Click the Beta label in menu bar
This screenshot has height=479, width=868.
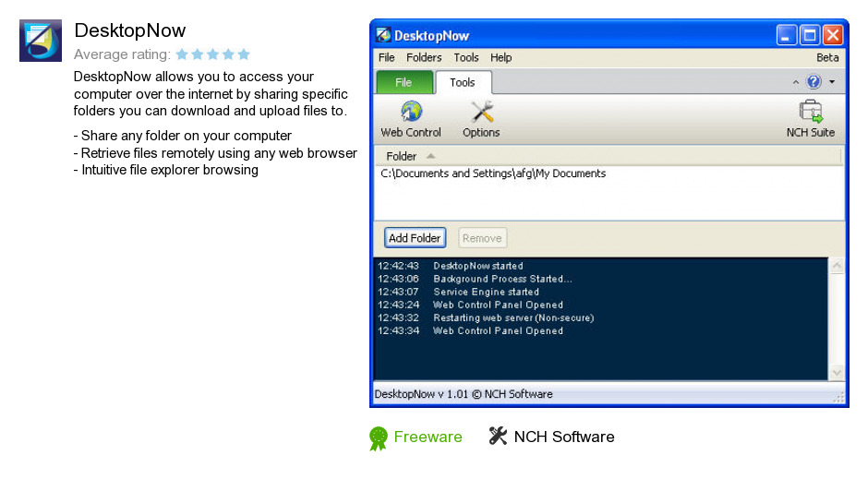tap(827, 57)
